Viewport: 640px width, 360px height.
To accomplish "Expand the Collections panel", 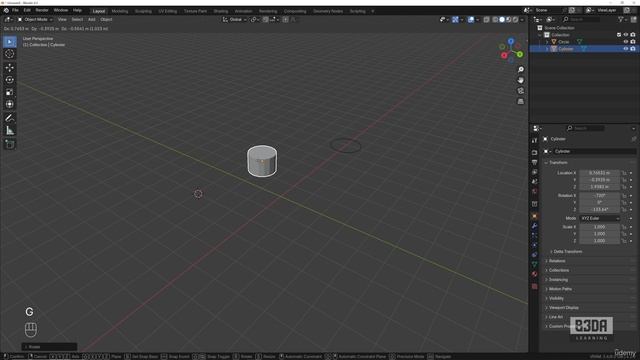I will click(x=559, y=270).
